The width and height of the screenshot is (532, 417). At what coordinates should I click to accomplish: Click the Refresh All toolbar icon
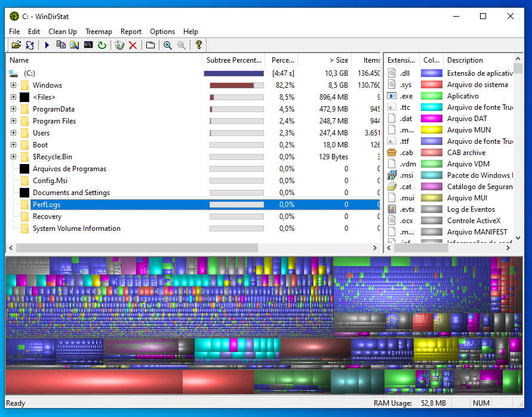click(x=30, y=45)
